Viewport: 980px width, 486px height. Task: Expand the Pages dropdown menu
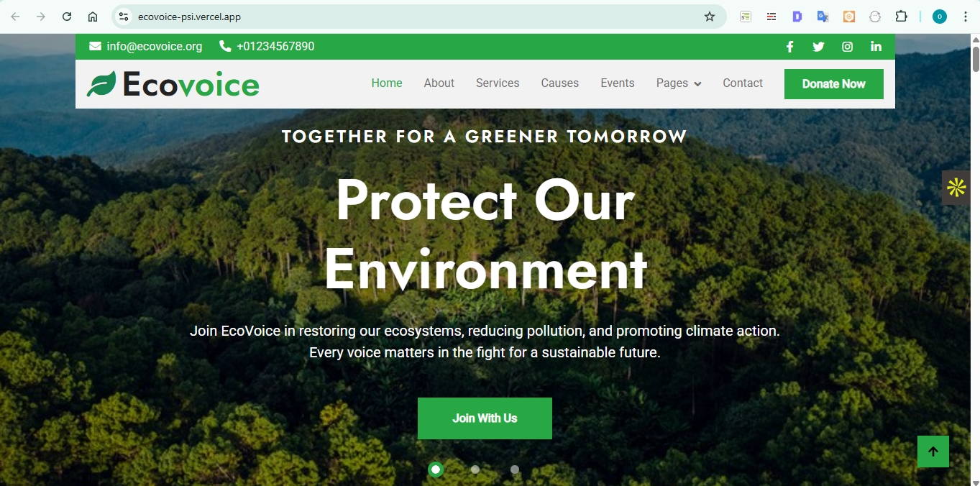[x=679, y=83]
